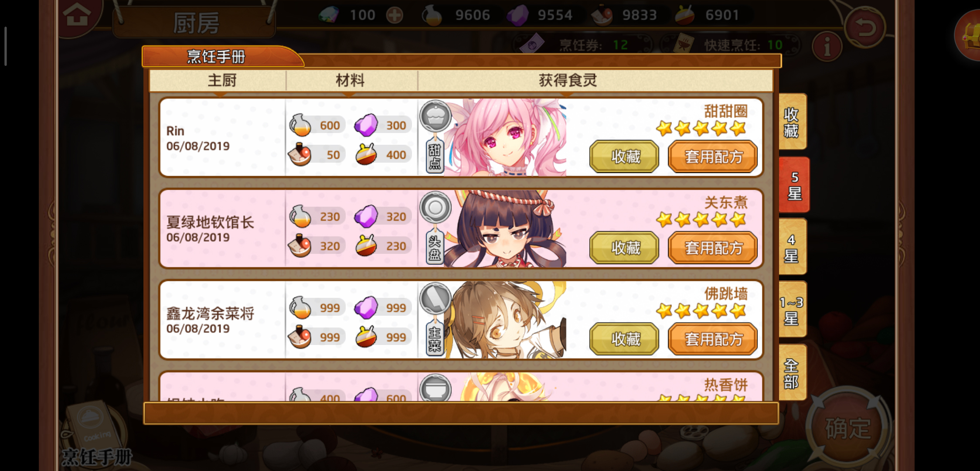The height and width of the screenshot is (471, 980).
Task: Favorite the 甜甜圈 recipe with 收藏 button
Action: coord(624,157)
